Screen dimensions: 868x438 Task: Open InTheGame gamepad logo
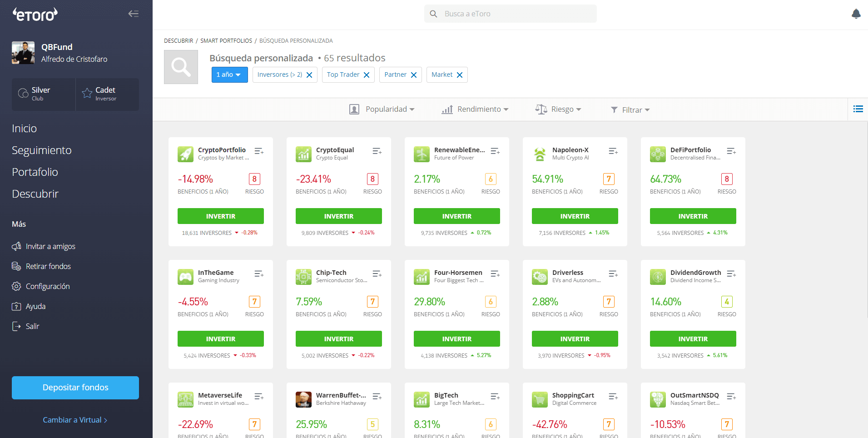[185, 277]
